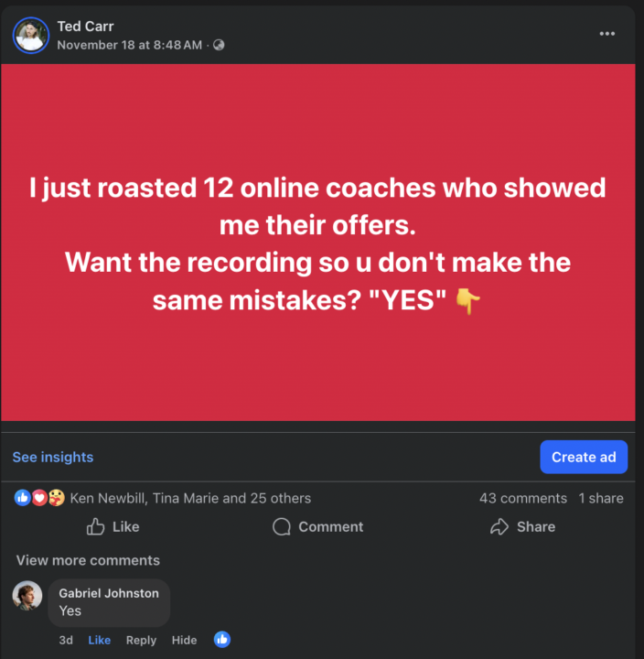The width and height of the screenshot is (644, 659).
Task: Expand View more comments
Action: coord(88,560)
